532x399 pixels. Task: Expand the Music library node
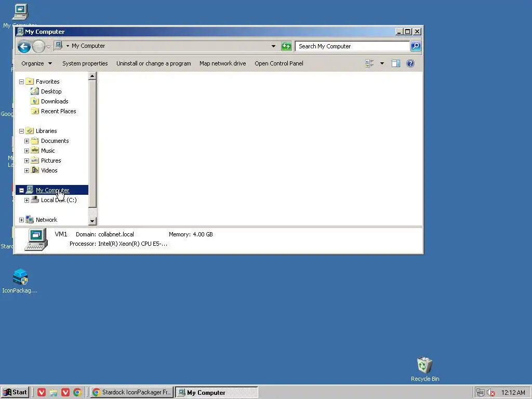pos(27,151)
